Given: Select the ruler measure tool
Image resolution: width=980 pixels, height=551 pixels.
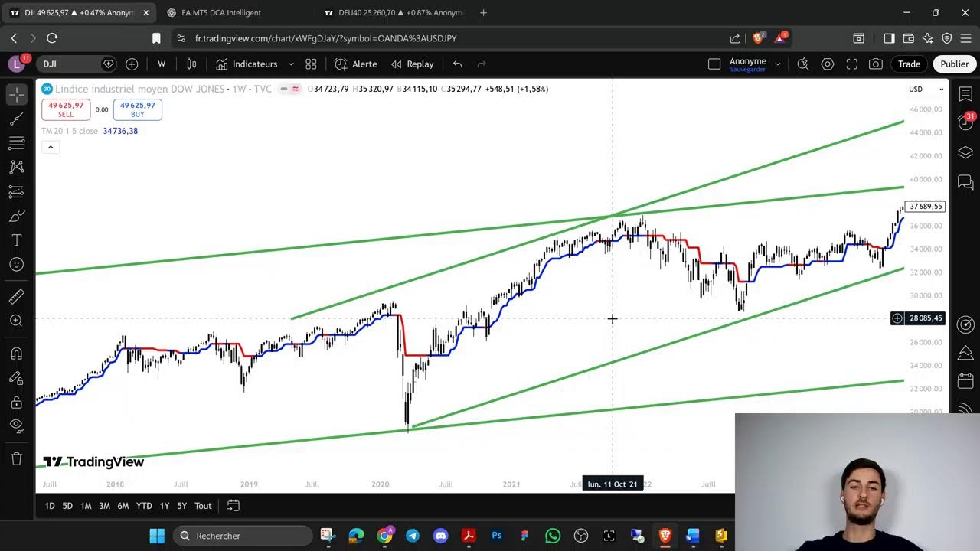Looking at the screenshot, I should 16,296.
